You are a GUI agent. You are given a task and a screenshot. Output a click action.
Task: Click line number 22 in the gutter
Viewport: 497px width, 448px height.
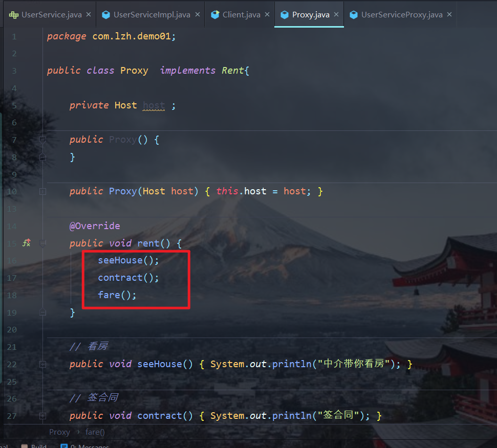point(12,365)
